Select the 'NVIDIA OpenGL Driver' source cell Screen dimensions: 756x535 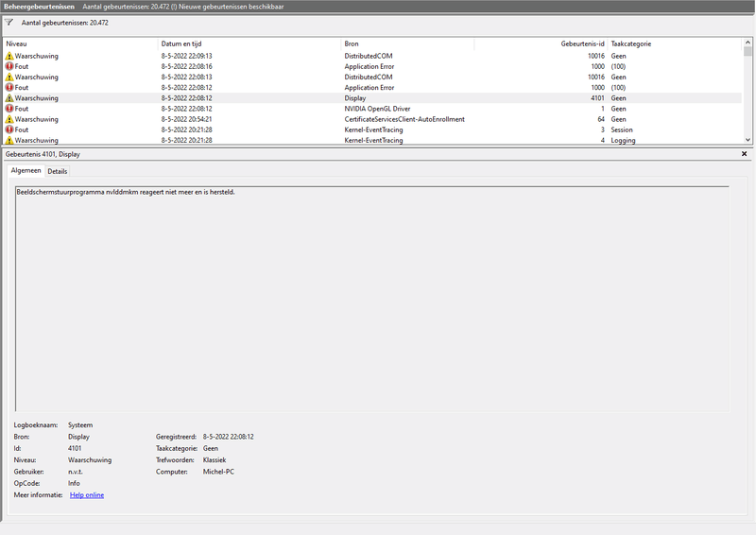(x=377, y=109)
